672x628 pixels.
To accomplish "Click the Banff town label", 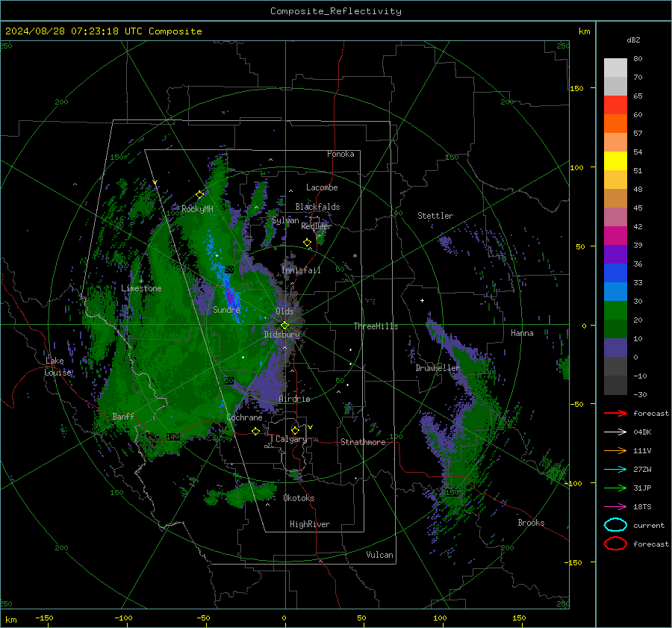I will point(123,416).
